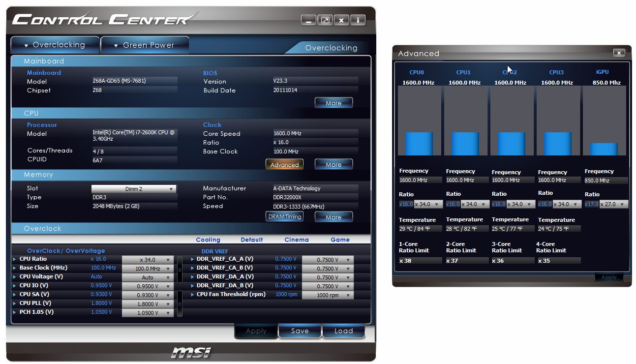Image resolution: width=636 pixels, height=364 pixels.
Task: Open the CPU0 ratio dropdown in Advanced window
Action: (428, 204)
